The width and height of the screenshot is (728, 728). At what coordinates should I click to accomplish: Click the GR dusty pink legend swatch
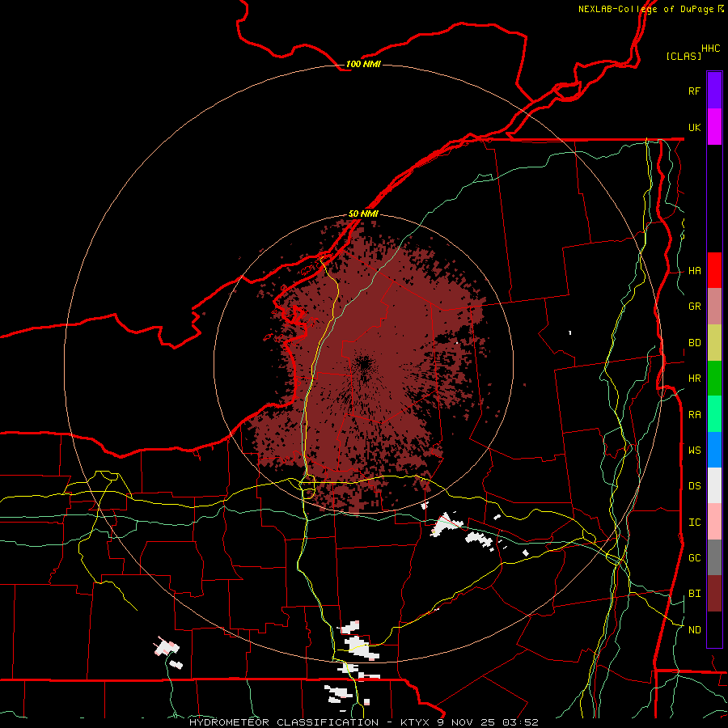[714, 307]
